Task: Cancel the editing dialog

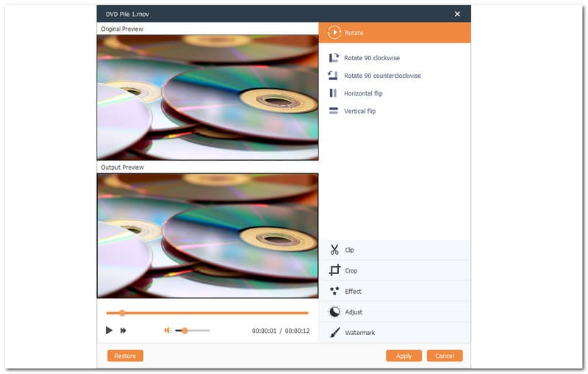Action: 445,356
